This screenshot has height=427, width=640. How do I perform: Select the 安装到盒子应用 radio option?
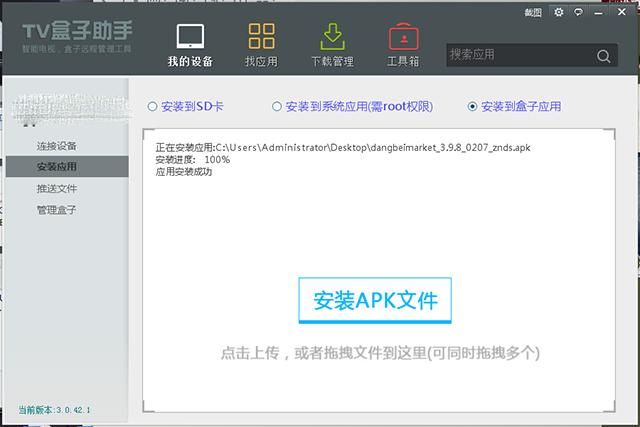[514, 107]
